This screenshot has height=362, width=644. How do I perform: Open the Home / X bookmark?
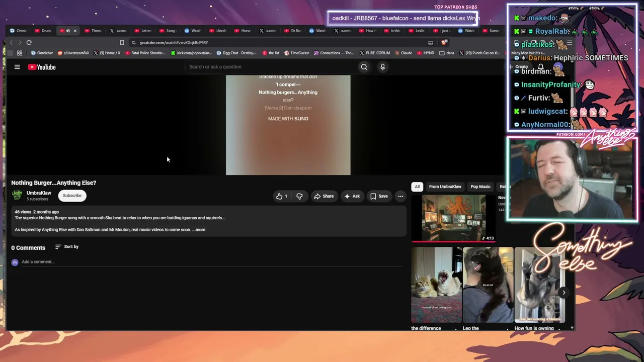coord(107,53)
